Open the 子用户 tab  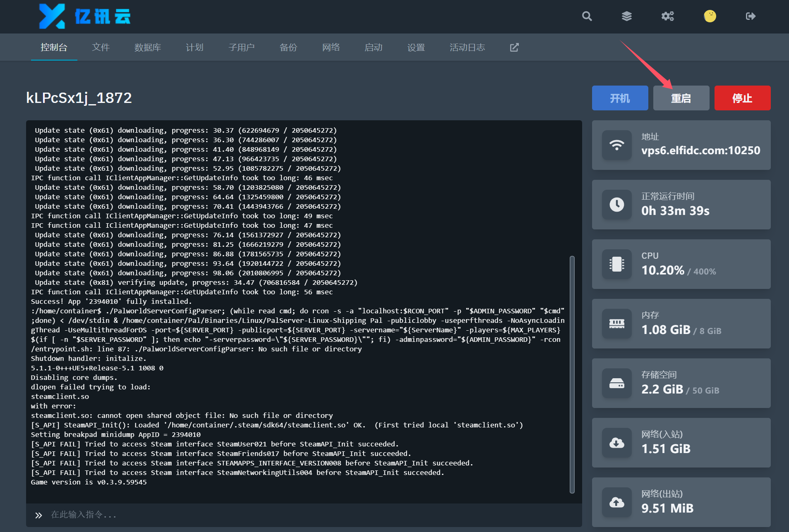tap(242, 48)
